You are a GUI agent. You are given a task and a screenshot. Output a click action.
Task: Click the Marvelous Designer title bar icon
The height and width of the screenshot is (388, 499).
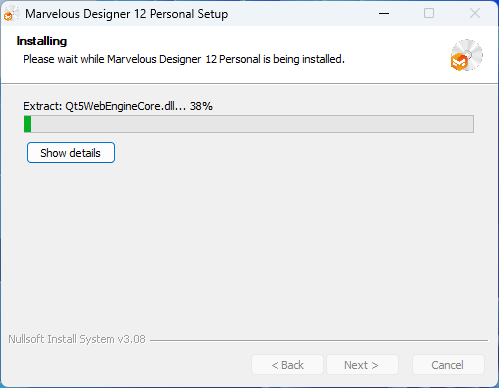tap(12, 14)
